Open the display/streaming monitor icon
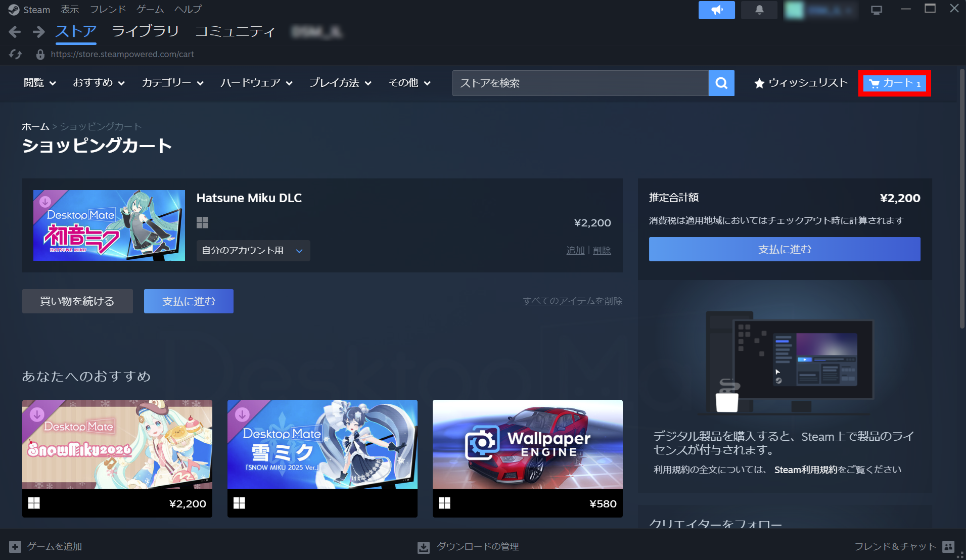This screenshot has height=560, width=966. pyautogui.click(x=877, y=10)
